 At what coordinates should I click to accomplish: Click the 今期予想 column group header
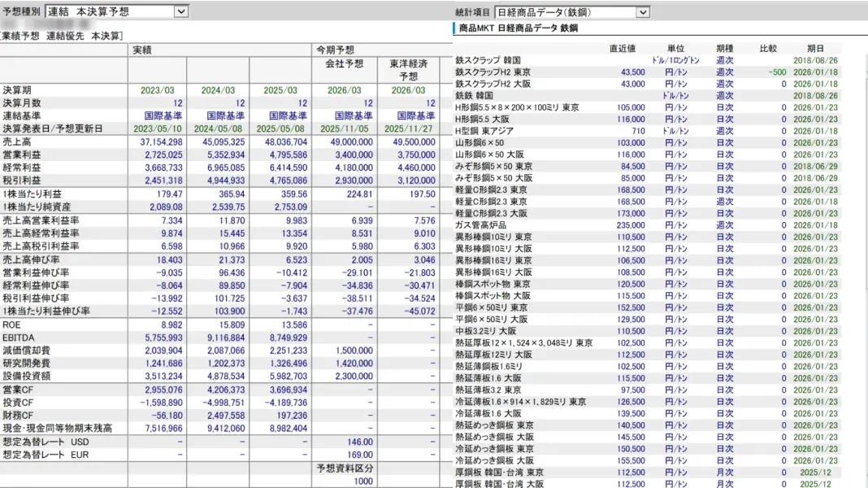click(335, 50)
